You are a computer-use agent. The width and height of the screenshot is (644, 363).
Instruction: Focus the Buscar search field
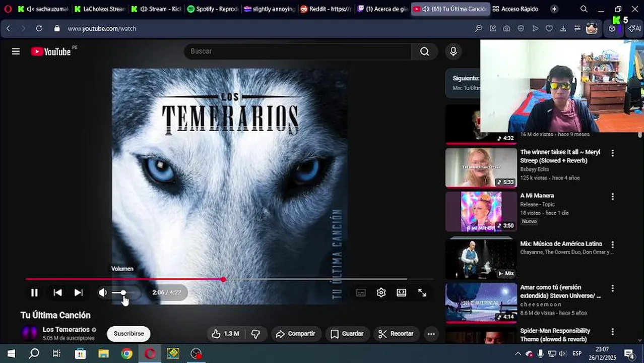click(297, 51)
